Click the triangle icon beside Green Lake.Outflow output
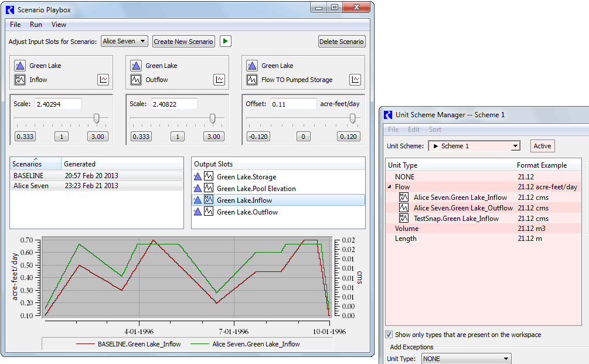The image size is (589, 364). pyautogui.click(x=198, y=212)
